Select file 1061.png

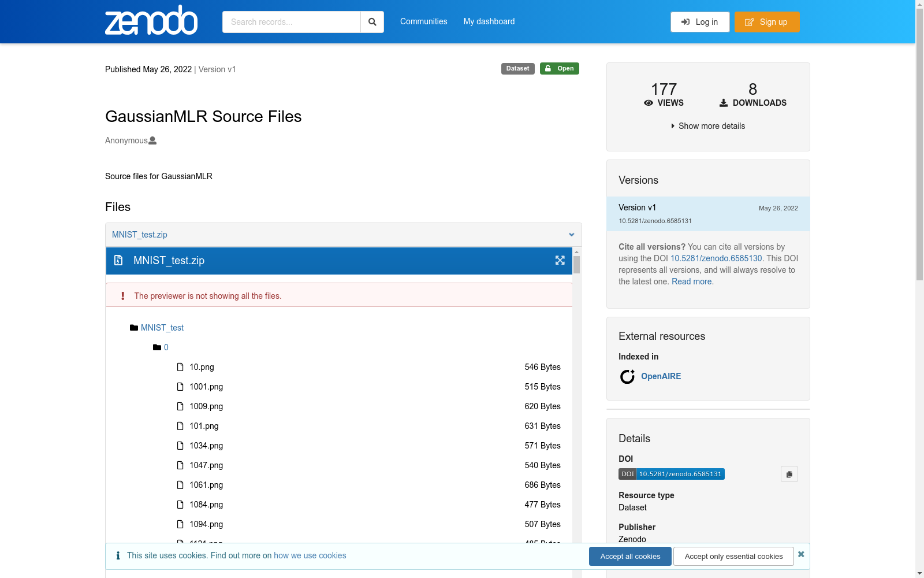click(x=206, y=485)
